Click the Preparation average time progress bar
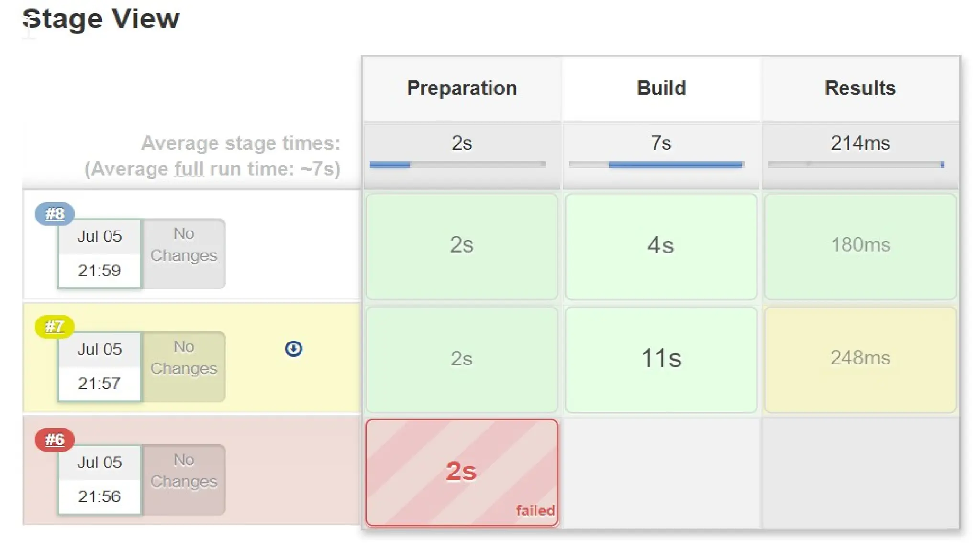The height and width of the screenshot is (551, 980). (x=457, y=165)
